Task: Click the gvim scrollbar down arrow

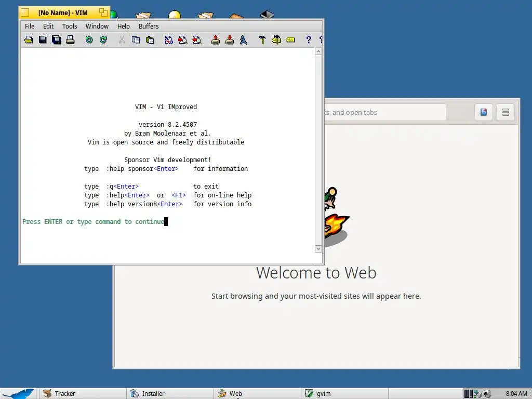Action: pos(318,249)
